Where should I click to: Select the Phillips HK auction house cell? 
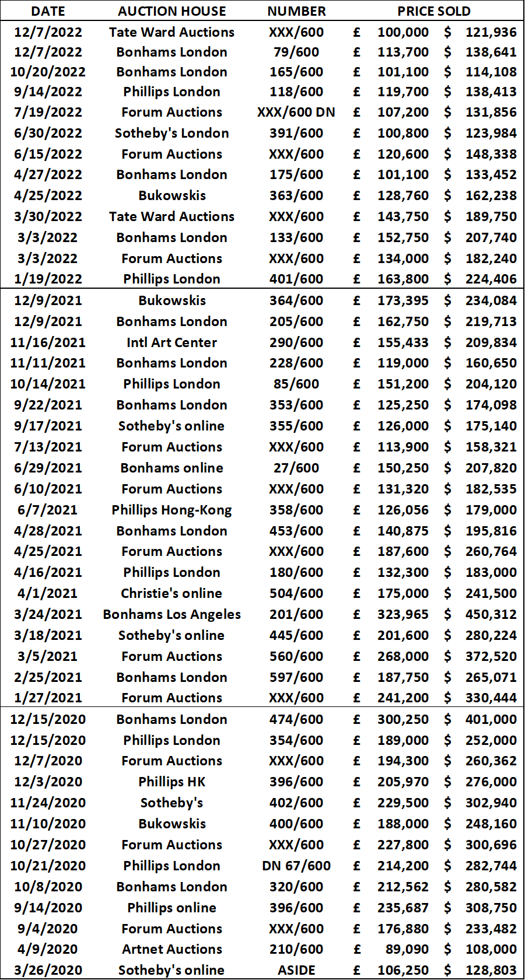[172, 782]
